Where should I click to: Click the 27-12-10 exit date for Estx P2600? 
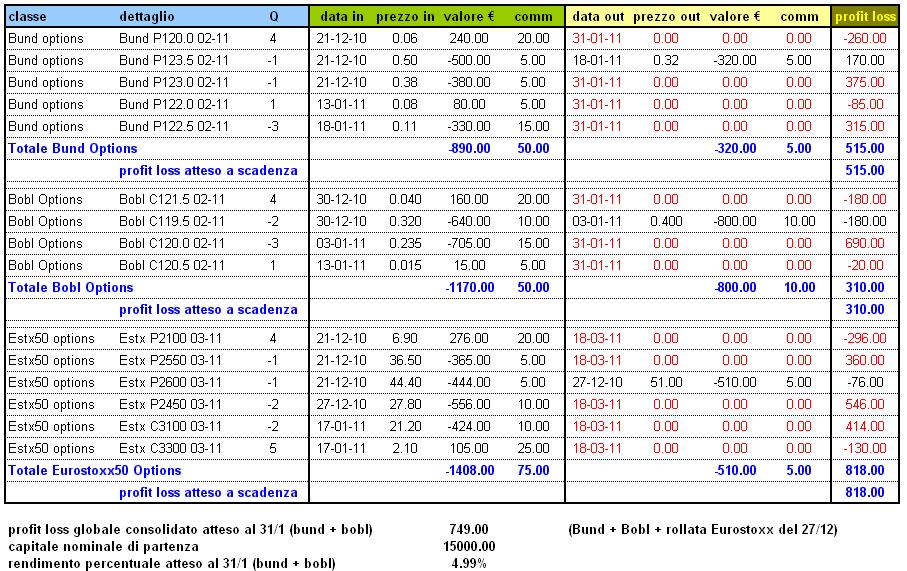tap(598, 382)
